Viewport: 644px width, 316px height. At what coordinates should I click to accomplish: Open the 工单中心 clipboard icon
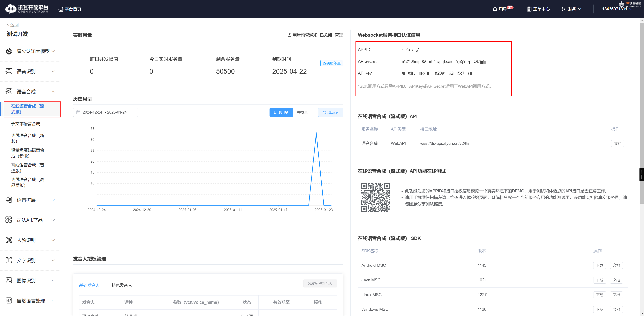(x=529, y=9)
